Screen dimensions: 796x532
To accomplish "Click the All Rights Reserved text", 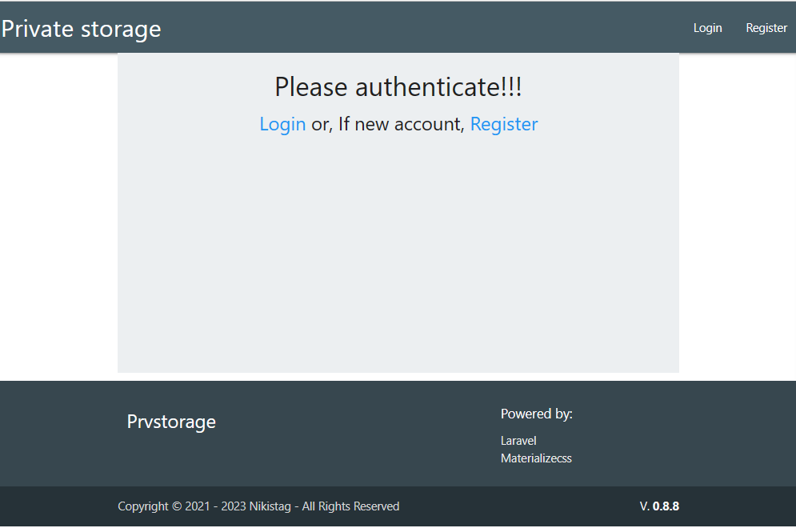I will (x=350, y=506).
